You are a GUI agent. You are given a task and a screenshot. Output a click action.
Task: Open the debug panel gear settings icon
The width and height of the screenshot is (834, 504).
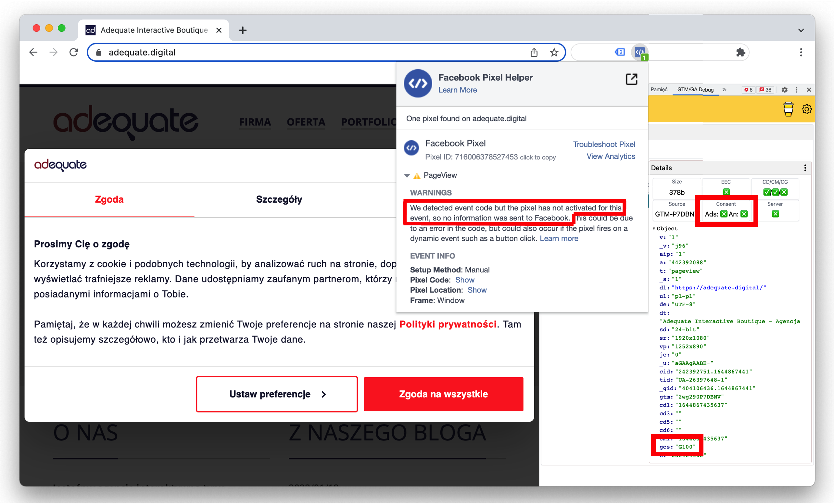point(807,109)
